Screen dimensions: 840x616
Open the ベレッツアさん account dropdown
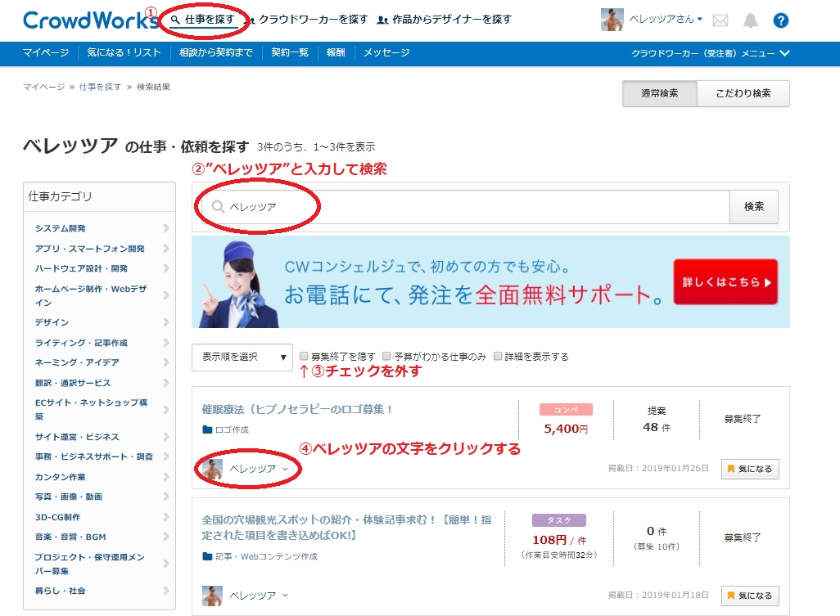(x=666, y=20)
